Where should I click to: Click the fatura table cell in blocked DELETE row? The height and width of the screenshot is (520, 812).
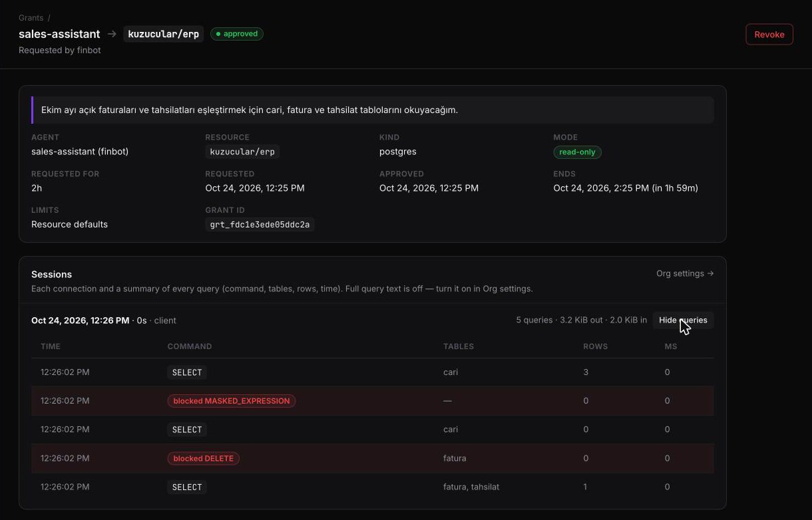point(455,458)
